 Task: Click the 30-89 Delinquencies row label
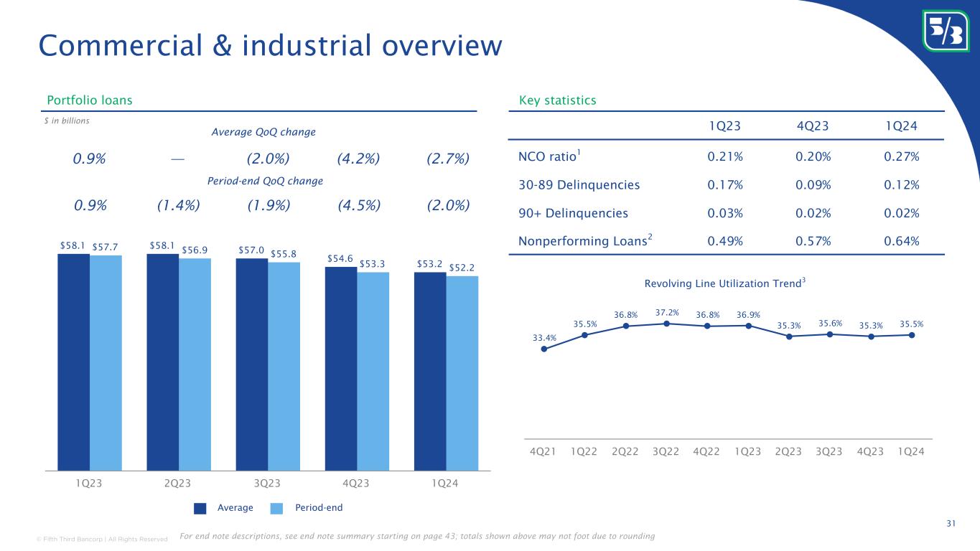[579, 185]
